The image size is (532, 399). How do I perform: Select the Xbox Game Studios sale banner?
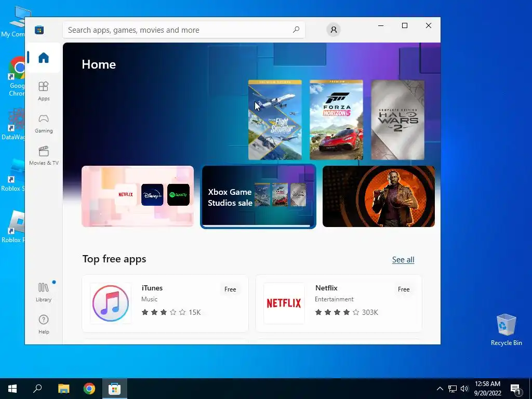coord(258,196)
